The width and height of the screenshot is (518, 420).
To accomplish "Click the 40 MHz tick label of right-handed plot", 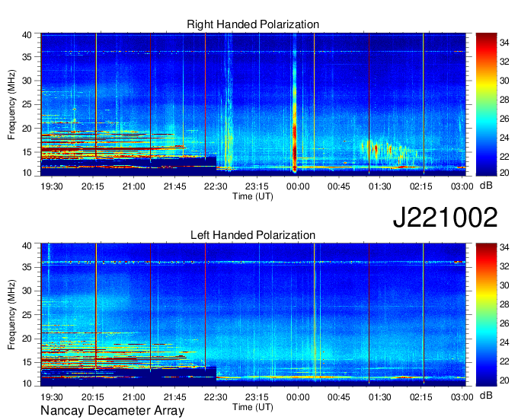I will pyautogui.click(x=27, y=35).
